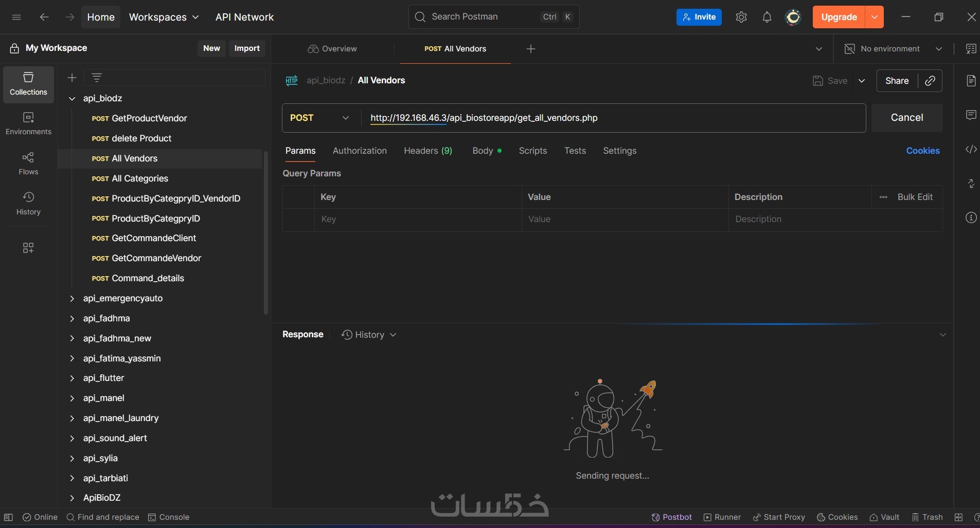Screen dimensions: 980x528
Task: Open the comments pane icon
Action: point(971,115)
